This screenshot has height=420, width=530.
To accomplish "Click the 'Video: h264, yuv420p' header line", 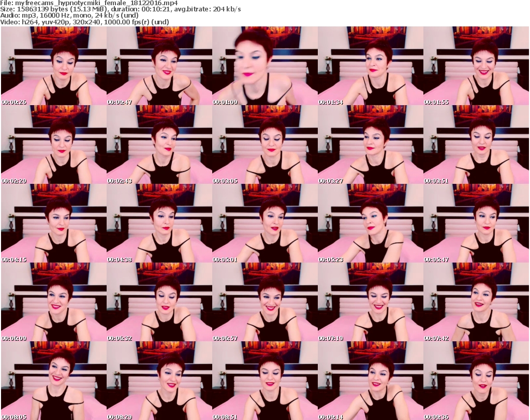I will click(84, 22).
